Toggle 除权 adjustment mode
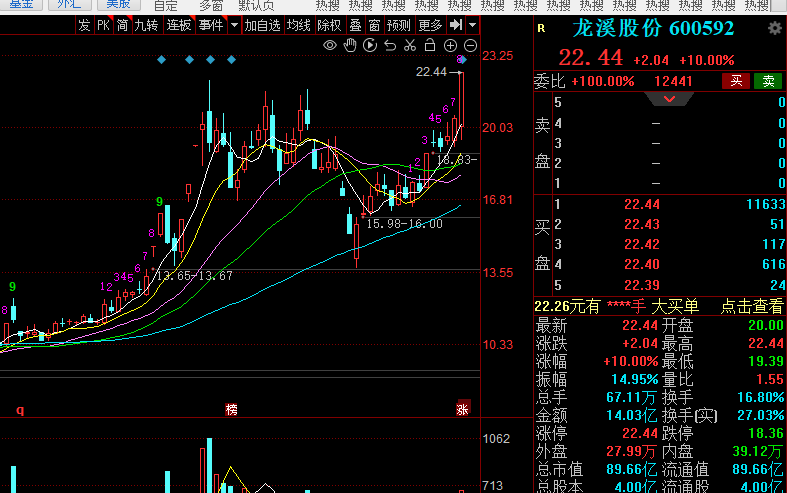Image resolution: width=787 pixels, height=493 pixels. click(x=329, y=25)
